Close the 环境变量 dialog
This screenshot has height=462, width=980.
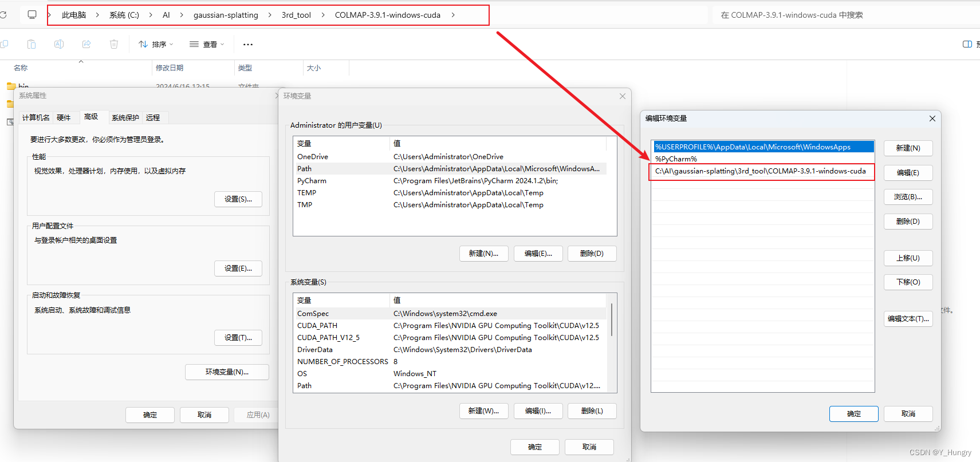[623, 96]
